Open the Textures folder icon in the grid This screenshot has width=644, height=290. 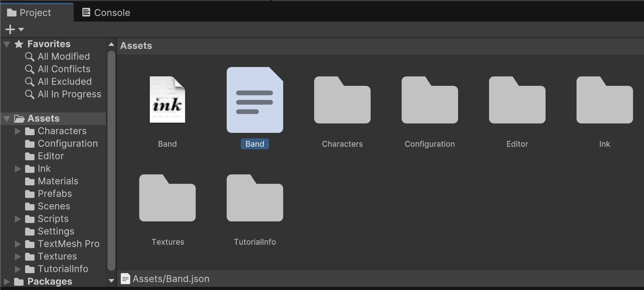pos(167,198)
